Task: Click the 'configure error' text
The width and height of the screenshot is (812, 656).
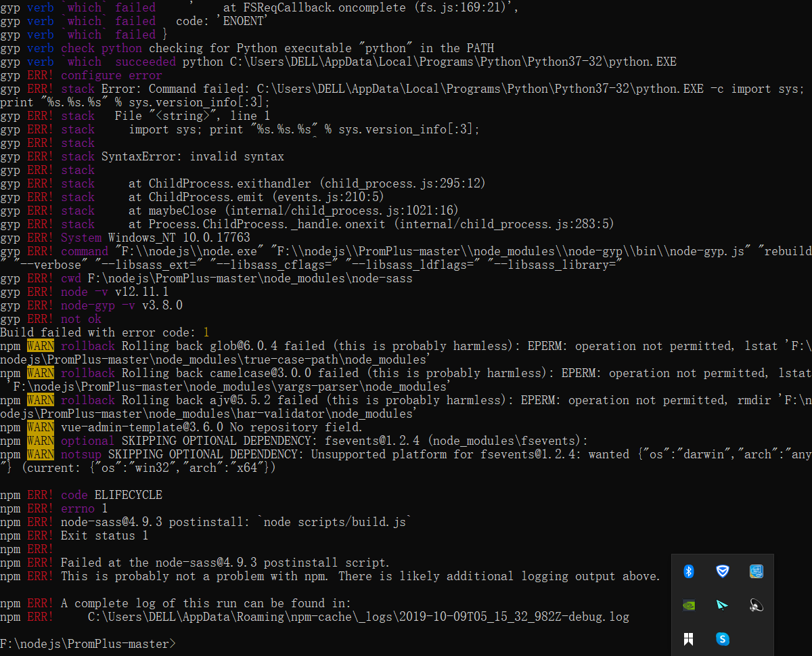Action: (112, 75)
